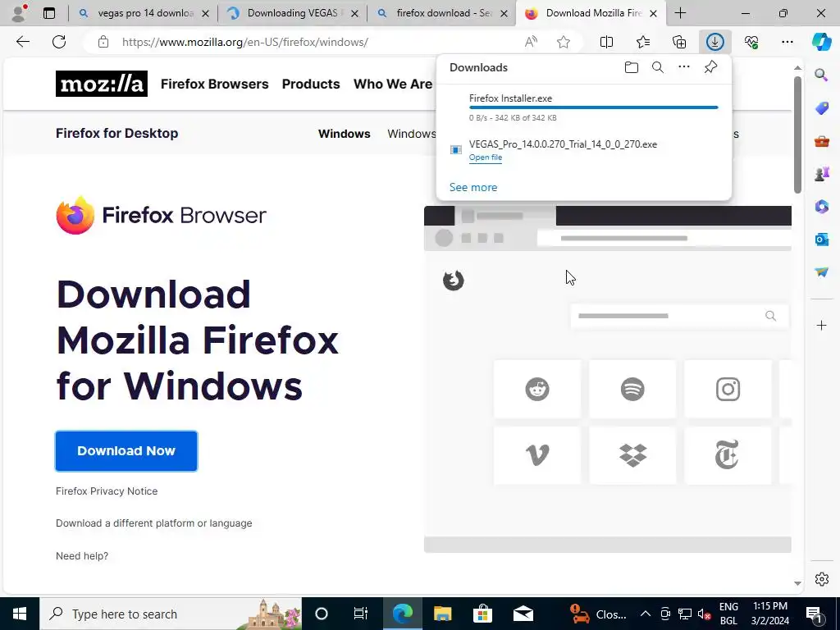
Task: Open sidebar Outlook icon
Action: point(821,240)
